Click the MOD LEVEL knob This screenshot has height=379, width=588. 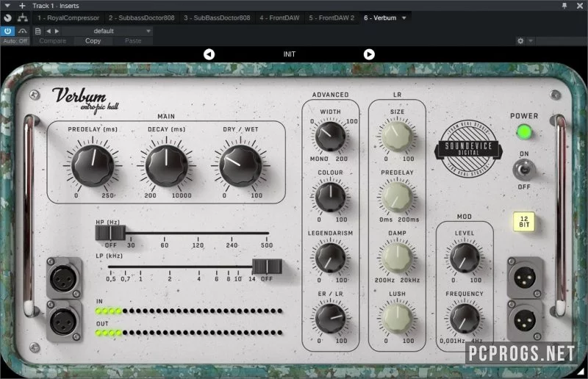[x=465, y=258]
